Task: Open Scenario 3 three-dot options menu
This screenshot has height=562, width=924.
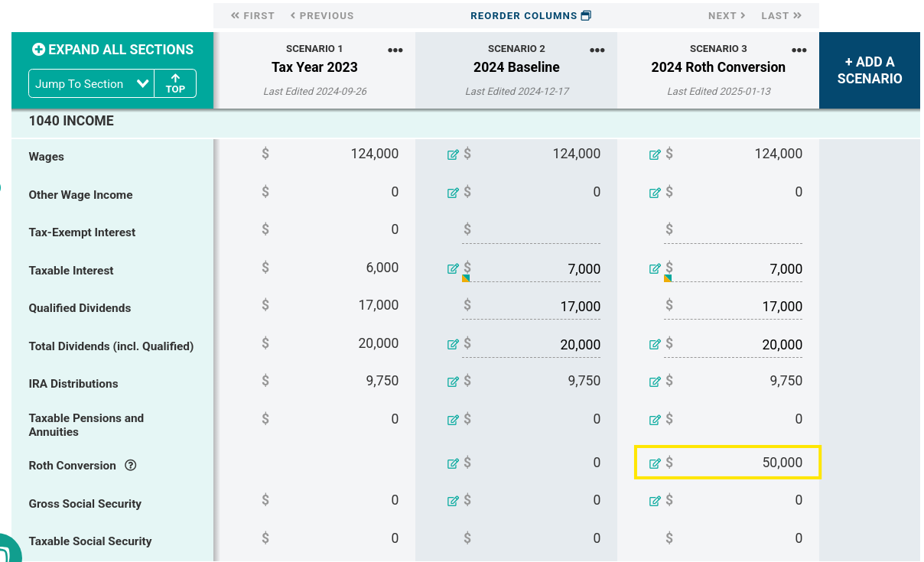Action: pos(799,50)
